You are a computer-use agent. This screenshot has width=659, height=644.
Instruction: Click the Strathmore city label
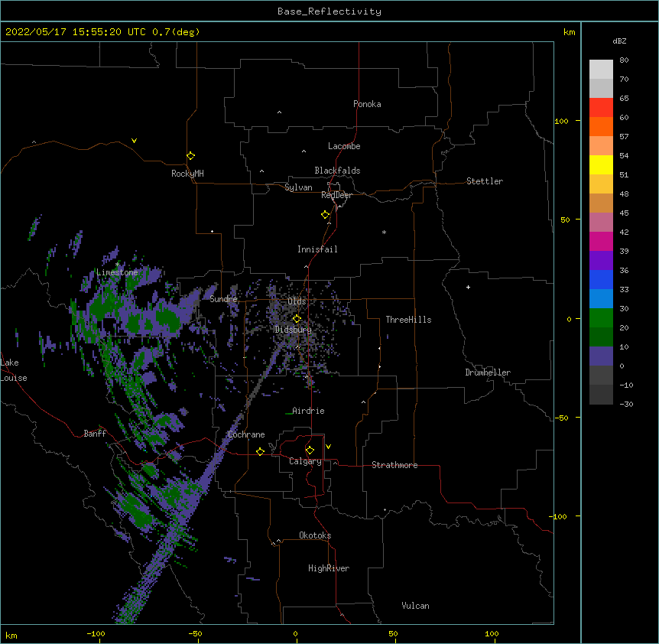point(394,465)
